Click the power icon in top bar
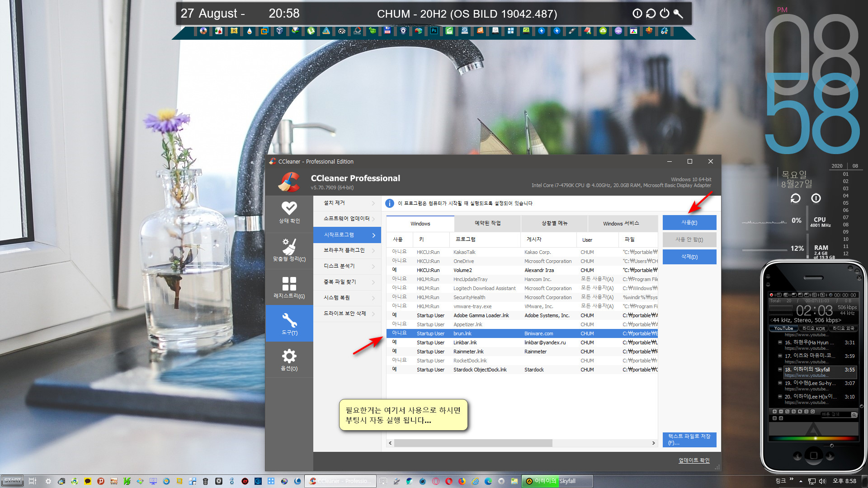The width and height of the screenshot is (868, 488). (664, 14)
